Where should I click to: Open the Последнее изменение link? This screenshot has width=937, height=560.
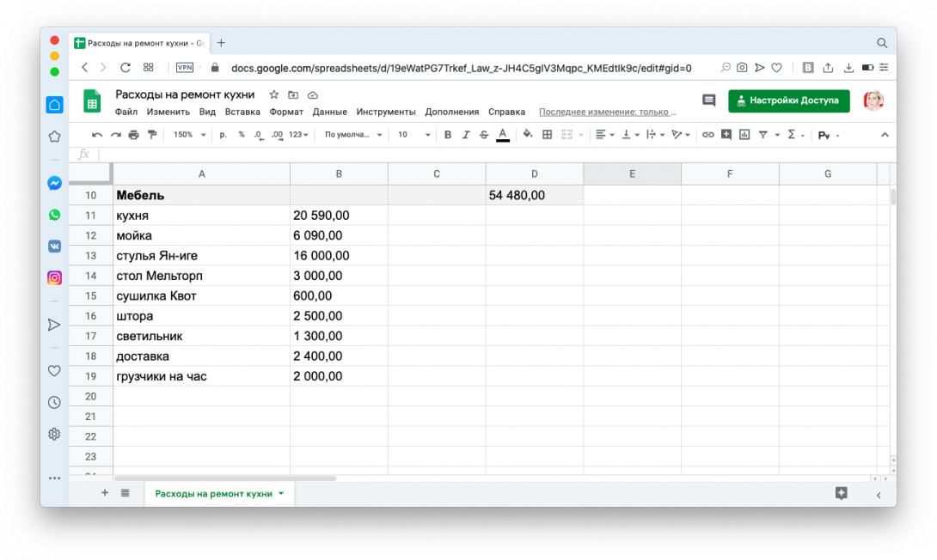click(607, 112)
